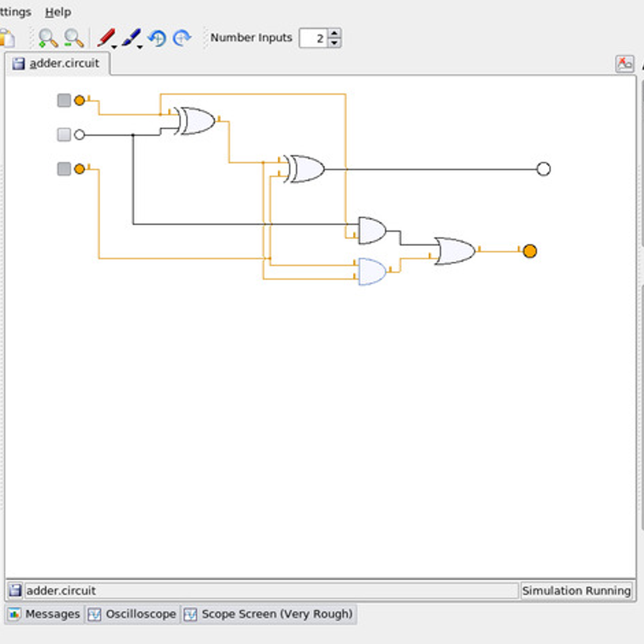Select the red pen tool
This screenshot has height=644, width=644.
tap(106, 38)
